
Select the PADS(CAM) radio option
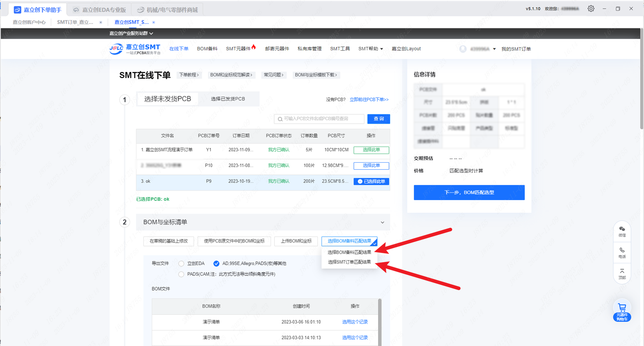pos(181,274)
